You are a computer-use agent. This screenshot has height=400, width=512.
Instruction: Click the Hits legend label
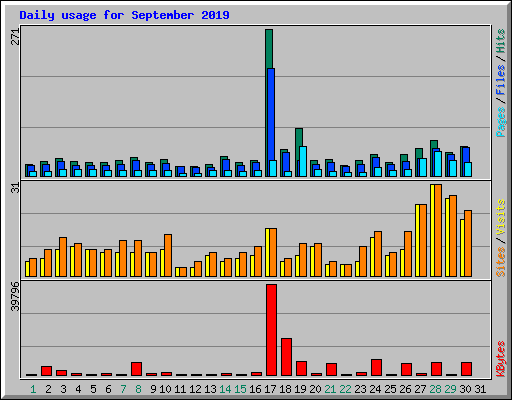pyautogui.click(x=501, y=41)
